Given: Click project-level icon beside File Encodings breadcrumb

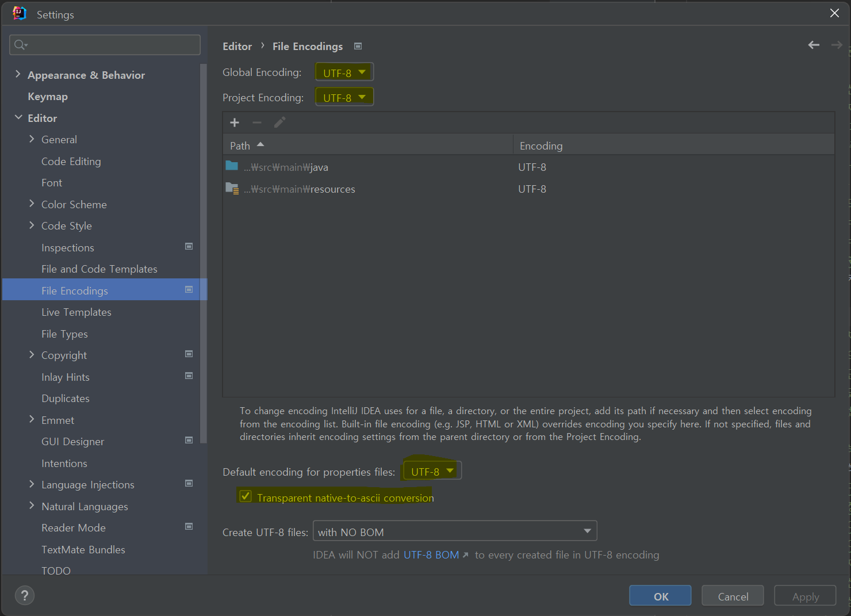Looking at the screenshot, I should (x=358, y=46).
